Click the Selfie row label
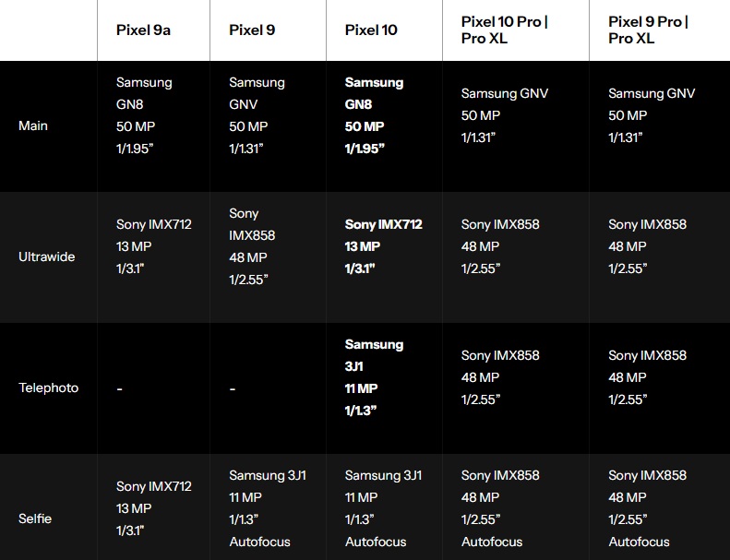Viewport: 730px width, 560px height. (35, 518)
